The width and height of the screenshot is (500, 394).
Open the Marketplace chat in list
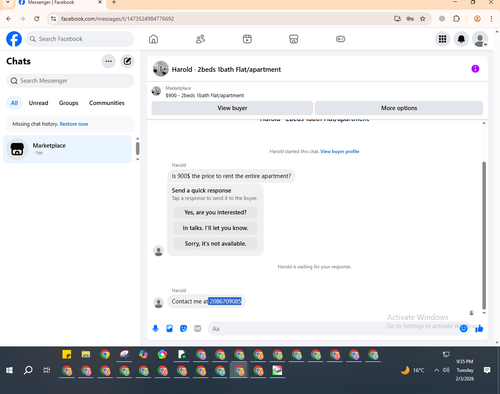[x=67, y=149]
